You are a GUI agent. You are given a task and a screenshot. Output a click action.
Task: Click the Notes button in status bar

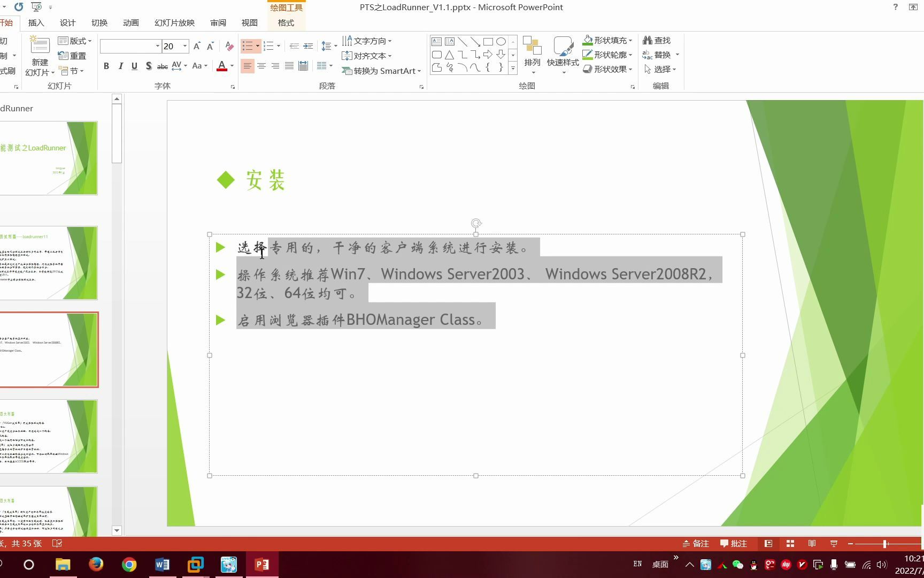(x=696, y=544)
